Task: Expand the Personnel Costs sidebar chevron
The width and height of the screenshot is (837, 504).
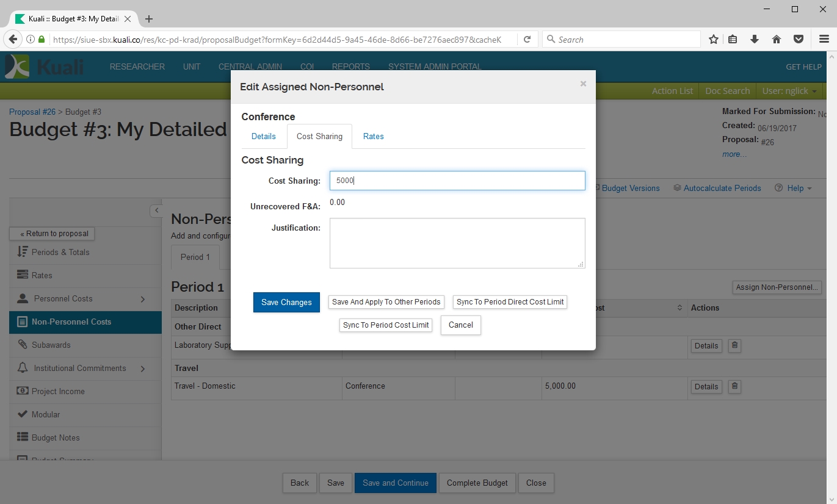Action: point(143,299)
